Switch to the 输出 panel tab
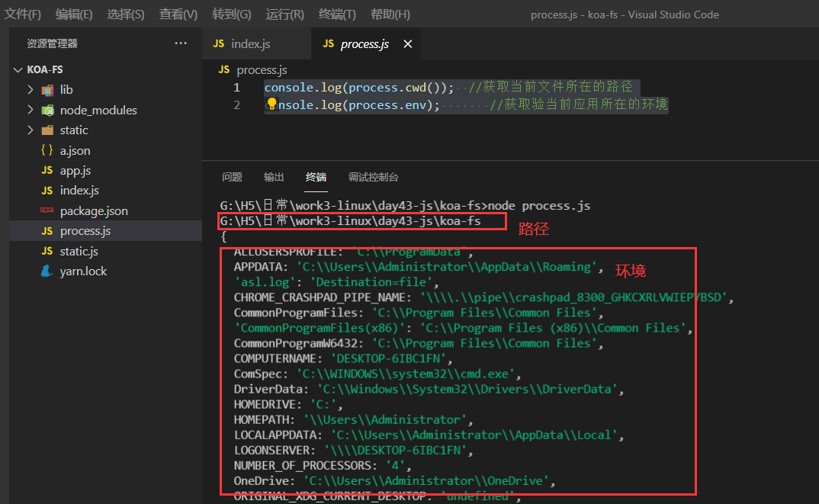The image size is (819, 504). pyautogui.click(x=274, y=177)
